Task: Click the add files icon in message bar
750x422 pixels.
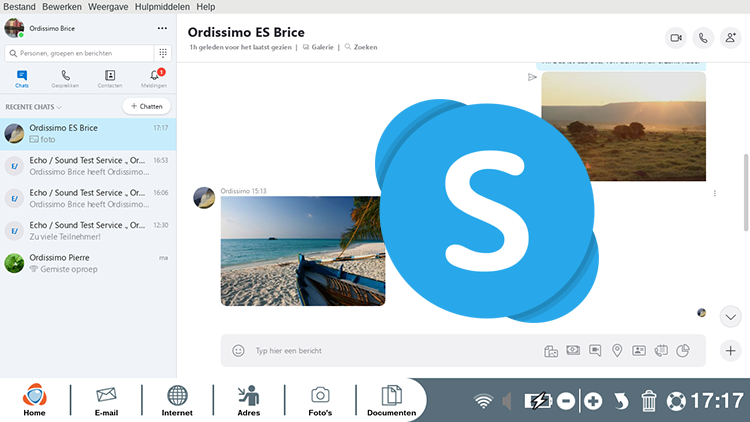Action: [x=551, y=351]
